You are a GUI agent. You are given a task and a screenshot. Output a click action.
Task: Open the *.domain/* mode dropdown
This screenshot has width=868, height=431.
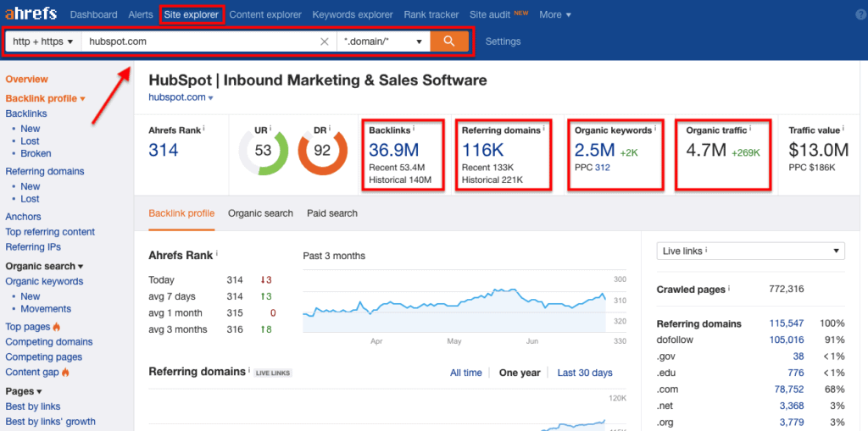tap(383, 41)
